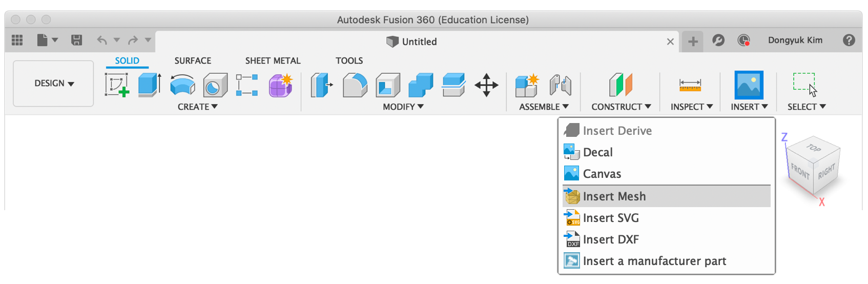Expand the MODIFY menu

[x=403, y=107]
